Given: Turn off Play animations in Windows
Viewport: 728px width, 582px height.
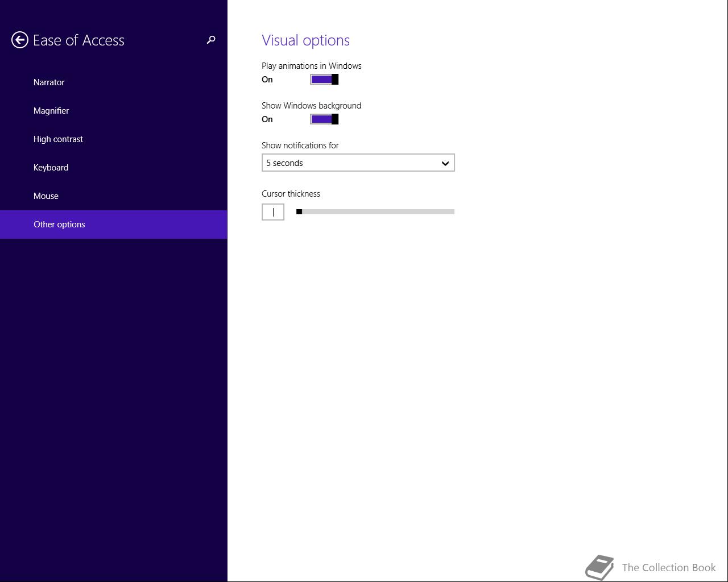Looking at the screenshot, I should pyautogui.click(x=324, y=80).
